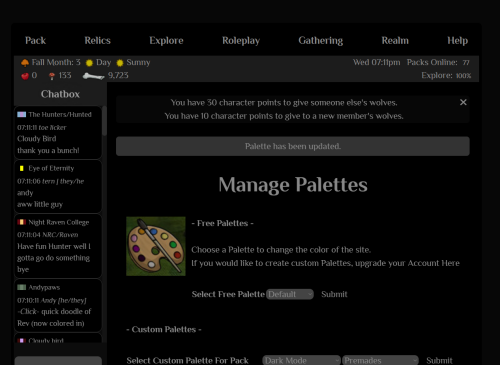The height and width of the screenshot is (365, 500).
Task: Open the Select Free Palette dropdown
Action: coord(290,294)
